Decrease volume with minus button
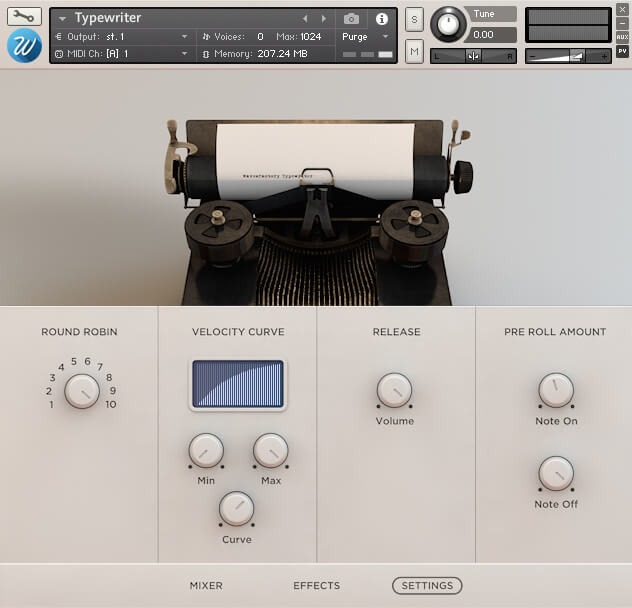632x608 pixels. point(532,56)
